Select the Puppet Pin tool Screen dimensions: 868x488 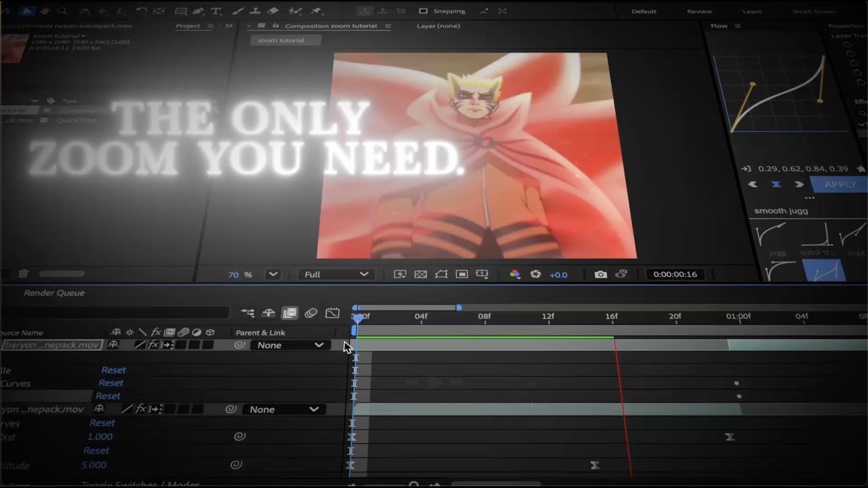[x=315, y=11]
